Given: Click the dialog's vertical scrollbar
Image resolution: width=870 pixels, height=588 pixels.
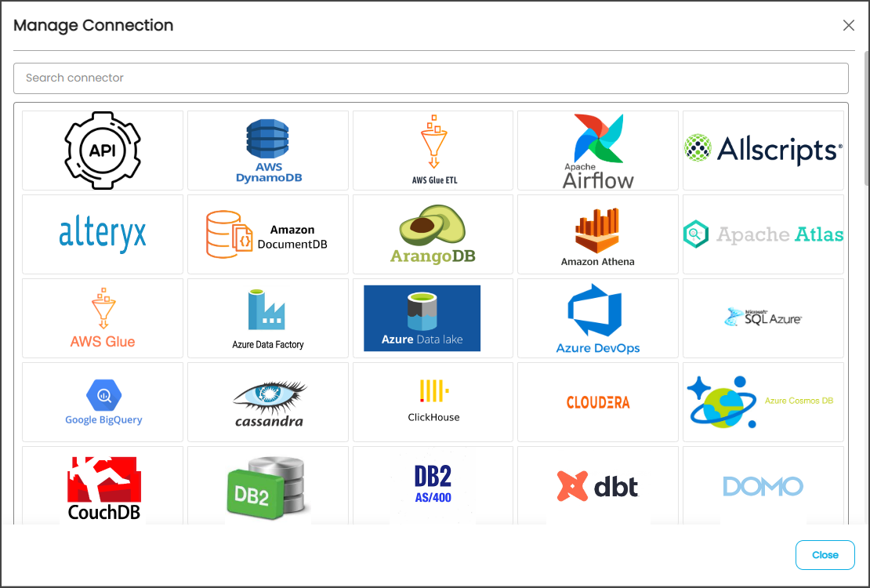Looking at the screenshot, I should coord(867,118).
